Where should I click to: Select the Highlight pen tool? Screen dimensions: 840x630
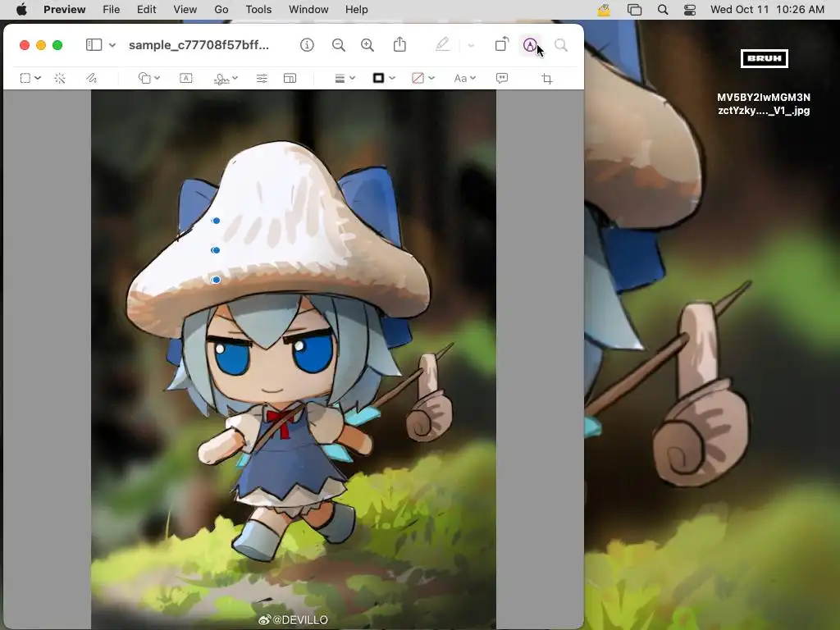click(442, 44)
